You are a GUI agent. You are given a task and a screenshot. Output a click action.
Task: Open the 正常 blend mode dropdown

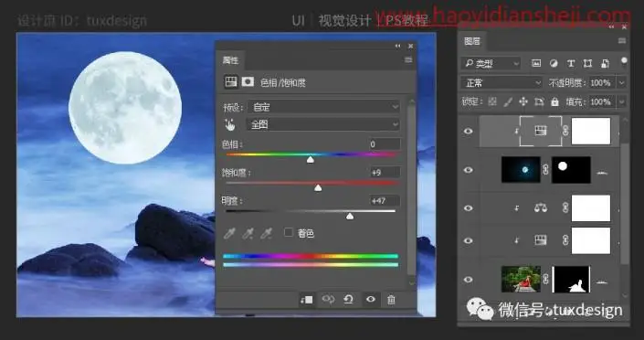(501, 82)
